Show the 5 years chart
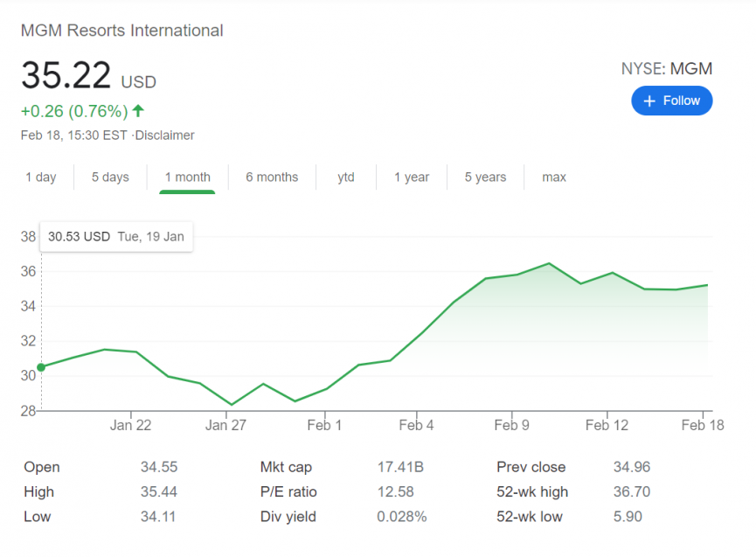The height and width of the screenshot is (557, 756). click(x=485, y=177)
